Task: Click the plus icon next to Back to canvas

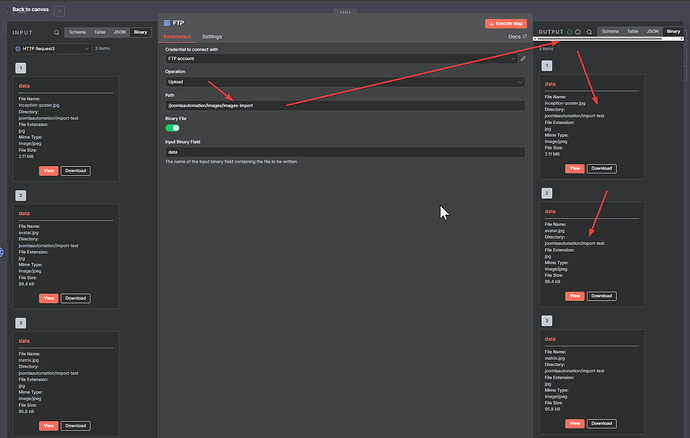Action: tap(59, 10)
